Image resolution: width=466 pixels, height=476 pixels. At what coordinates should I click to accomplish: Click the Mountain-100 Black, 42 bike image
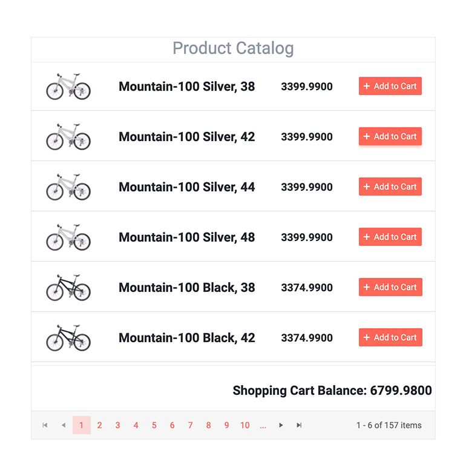68,338
